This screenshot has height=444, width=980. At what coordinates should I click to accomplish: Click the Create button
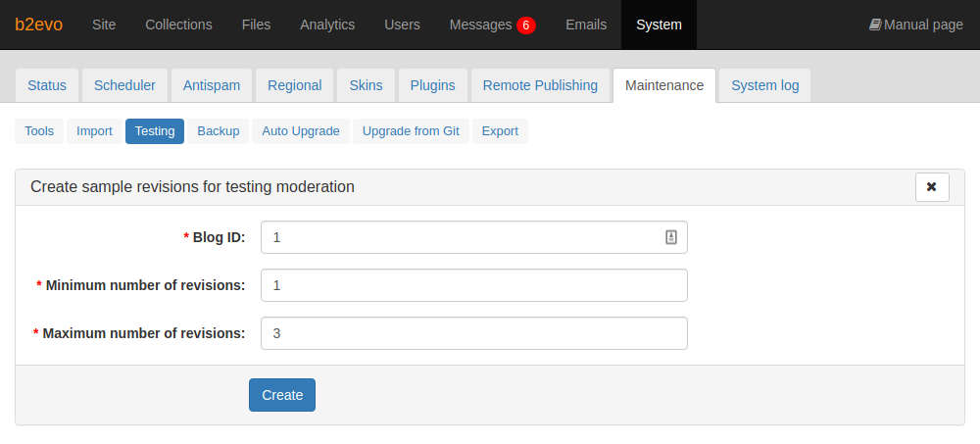tap(282, 395)
